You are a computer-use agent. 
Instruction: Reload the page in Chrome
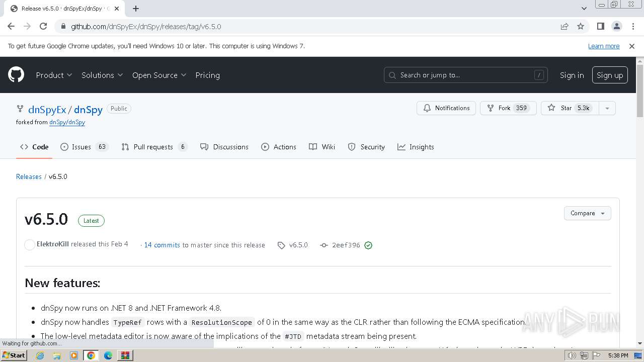[43, 26]
